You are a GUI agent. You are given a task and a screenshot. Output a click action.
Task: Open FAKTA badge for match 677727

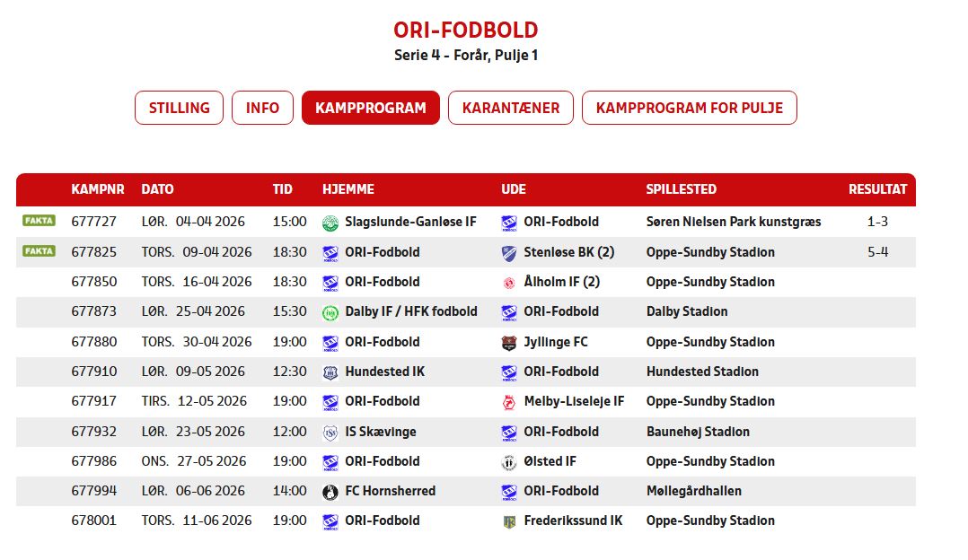click(x=39, y=221)
